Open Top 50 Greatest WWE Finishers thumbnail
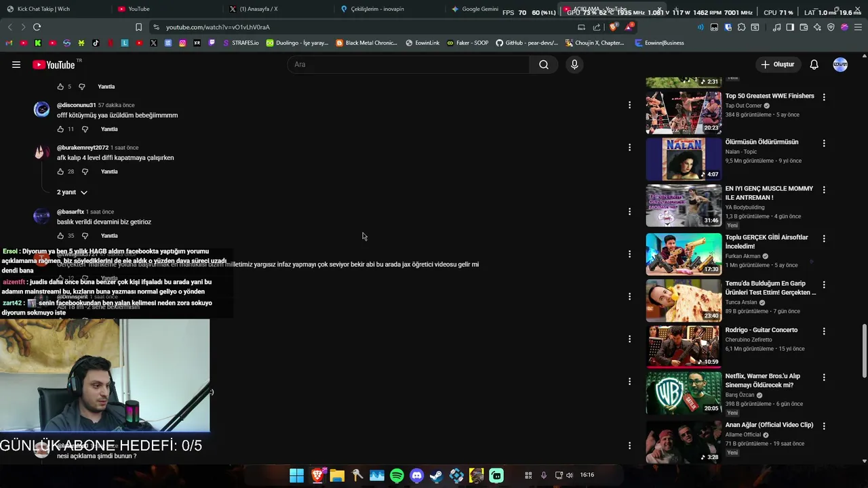Viewport: 868px width, 488px height. click(x=684, y=113)
